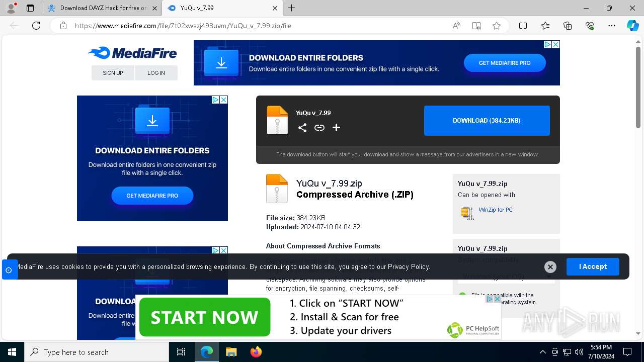
Task: Open File Explorer from taskbar
Action: [231, 352]
